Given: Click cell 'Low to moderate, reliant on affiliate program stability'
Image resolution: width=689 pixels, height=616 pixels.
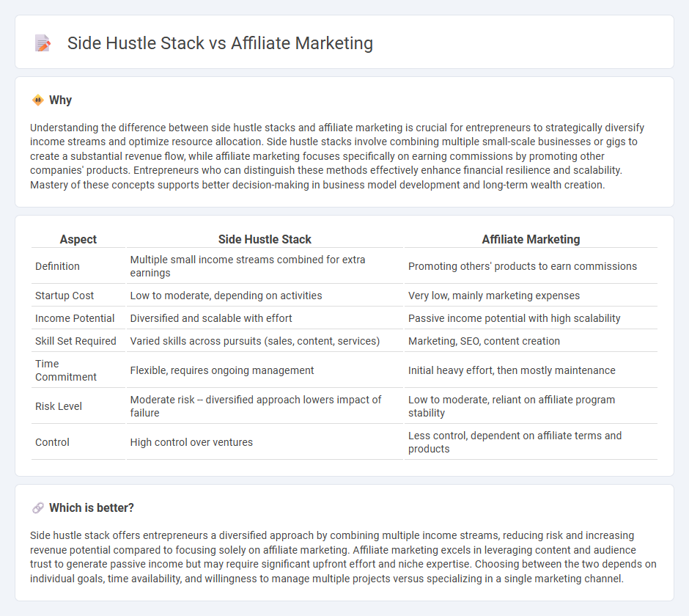Looking at the screenshot, I should (531, 406).
